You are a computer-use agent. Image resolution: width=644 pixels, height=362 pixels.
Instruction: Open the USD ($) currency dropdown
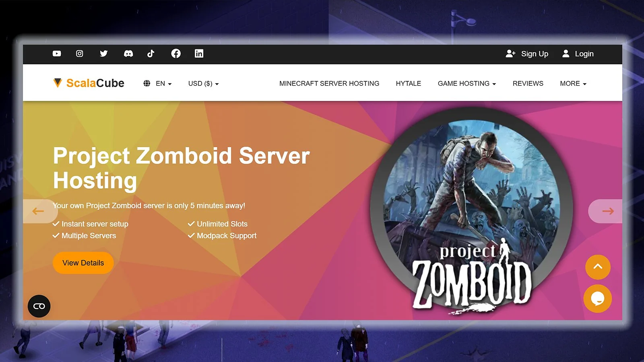(x=204, y=84)
